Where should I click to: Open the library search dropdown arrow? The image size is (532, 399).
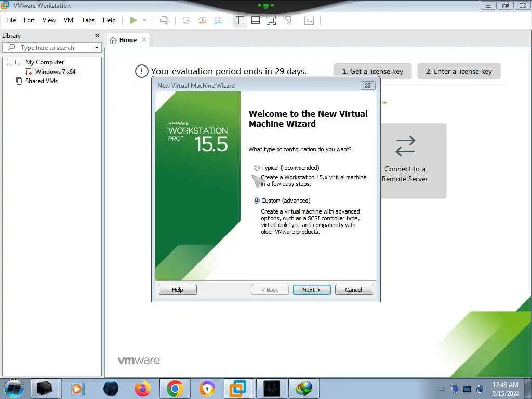(x=97, y=48)
